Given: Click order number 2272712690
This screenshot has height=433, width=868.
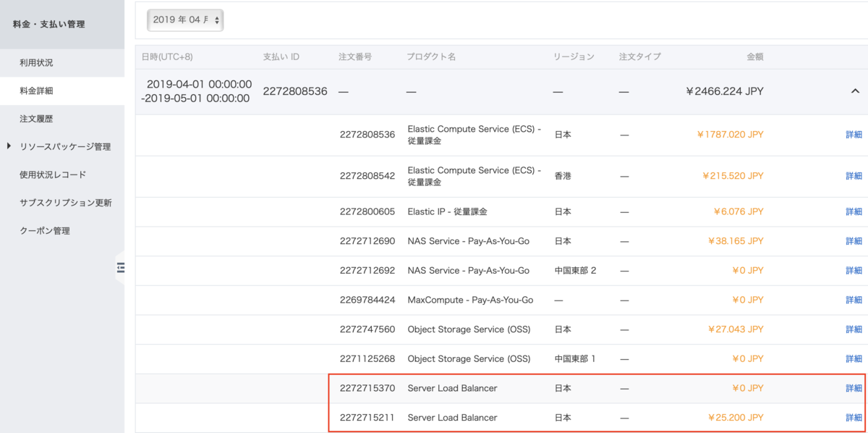Looking at the screenshot, I should (x=367, y=241).
